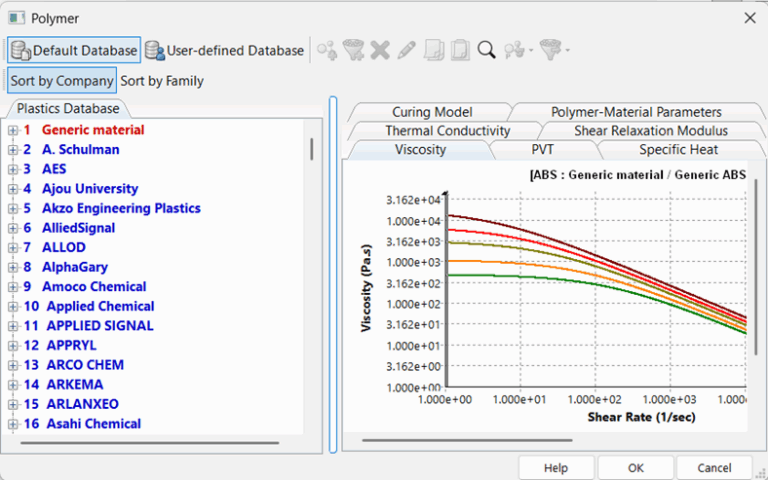Select 'Amoco Chemical' entry
This screenshot has height=480, width=768.
point(94,287)
